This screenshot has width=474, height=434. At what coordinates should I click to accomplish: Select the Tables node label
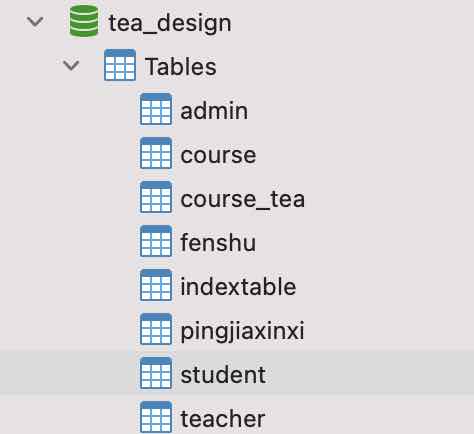[181, 66]
